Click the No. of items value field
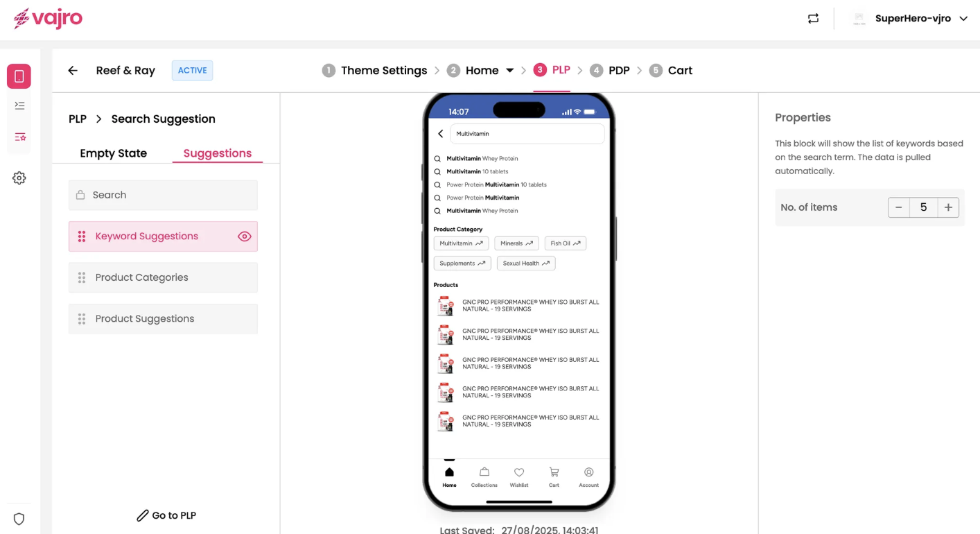The image size is (980, 534). pyautogui.click(x=923, y=207)
